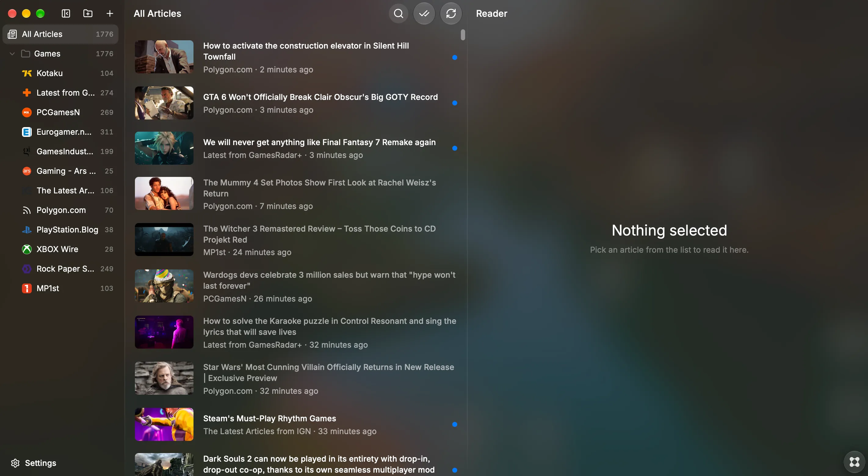Screen dimensions: 868x476
Task: Open the GamesIndust... feed
Action: 61,152
